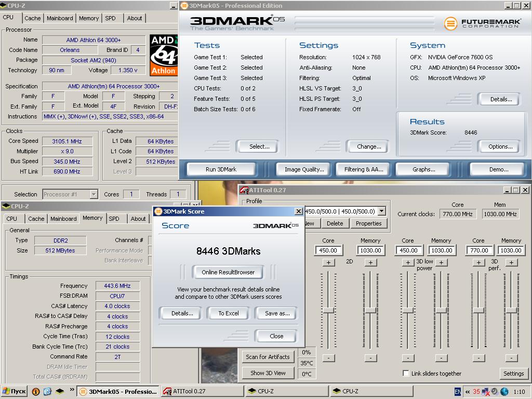Click the 3DMark05 window title icon

pyautogui.click(x=184, y=5)
